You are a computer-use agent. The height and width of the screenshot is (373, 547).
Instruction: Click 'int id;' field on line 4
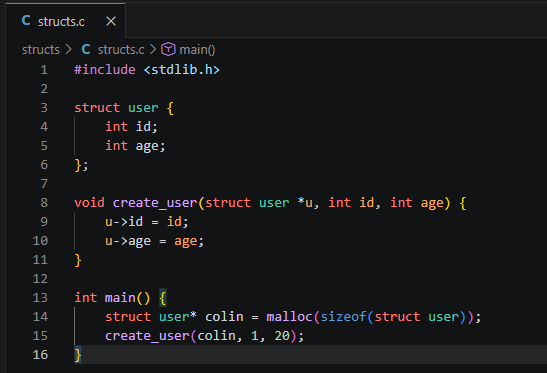(x=132, y=127)
